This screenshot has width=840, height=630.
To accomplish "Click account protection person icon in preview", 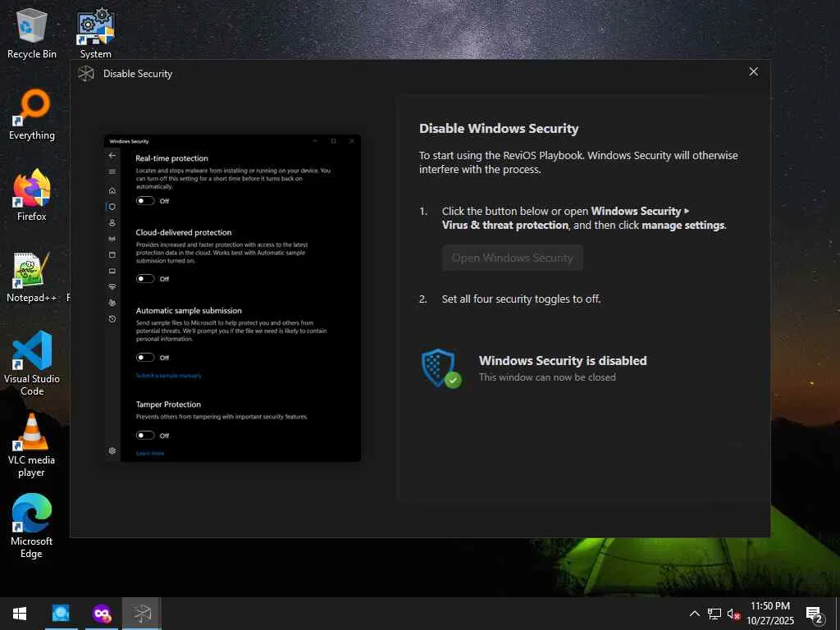I will [x=112, y=222].
